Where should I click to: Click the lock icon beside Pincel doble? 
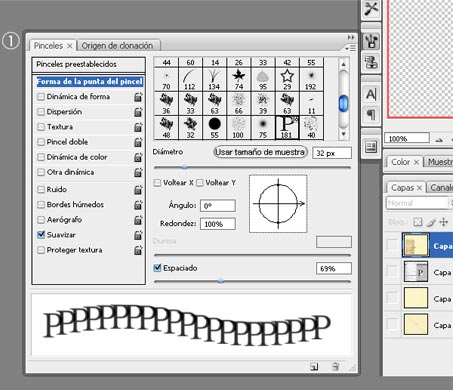(138, 142)
